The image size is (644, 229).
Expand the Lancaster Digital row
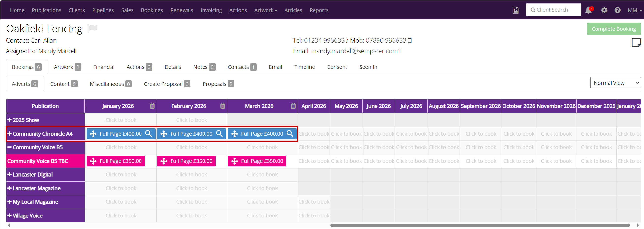[9, 174]
